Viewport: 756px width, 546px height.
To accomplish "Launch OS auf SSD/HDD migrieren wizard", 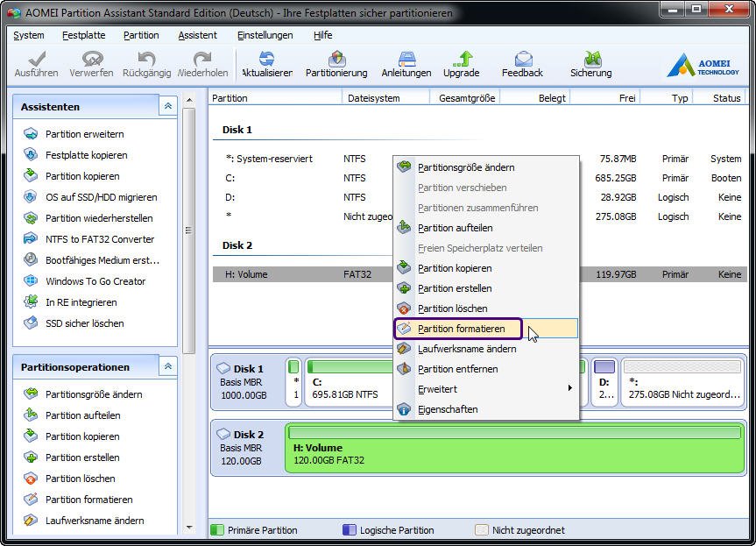I will click(102, 197).
